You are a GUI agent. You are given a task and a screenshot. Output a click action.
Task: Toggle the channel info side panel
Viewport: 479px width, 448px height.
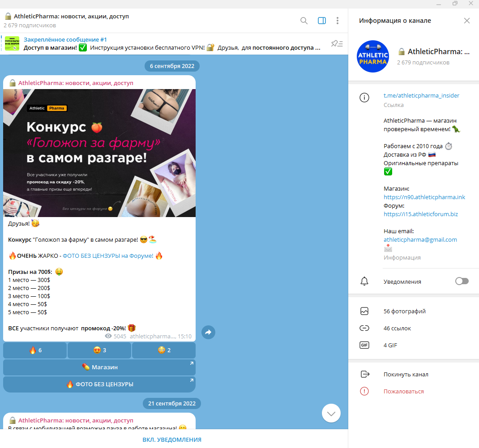click(321, 21)
